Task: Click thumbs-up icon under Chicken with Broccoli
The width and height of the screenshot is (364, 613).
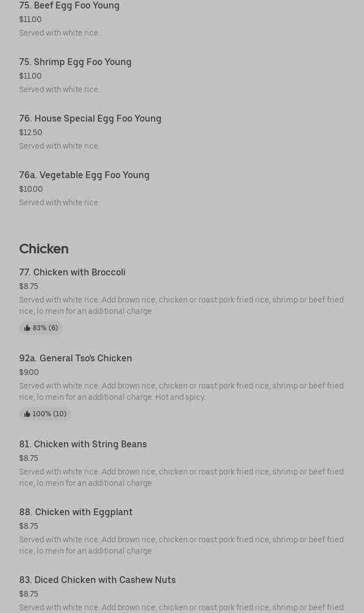Action: pos(27,328)
